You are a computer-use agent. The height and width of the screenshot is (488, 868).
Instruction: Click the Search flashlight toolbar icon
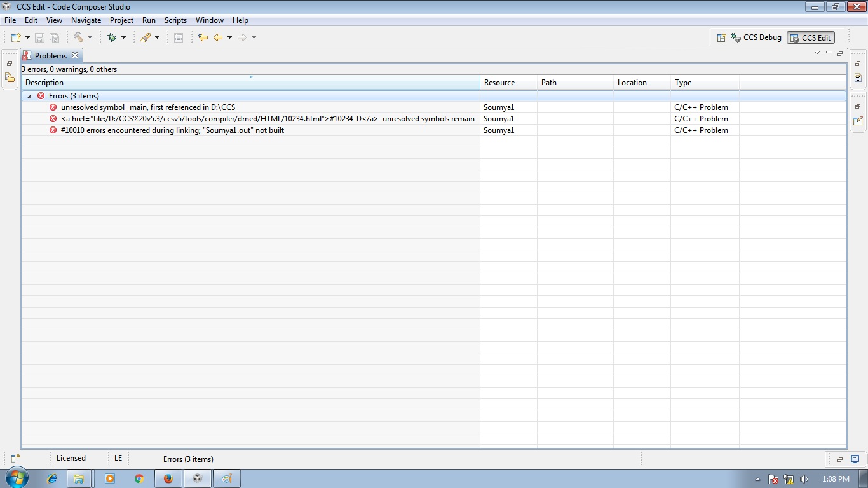tap(146, 37)
